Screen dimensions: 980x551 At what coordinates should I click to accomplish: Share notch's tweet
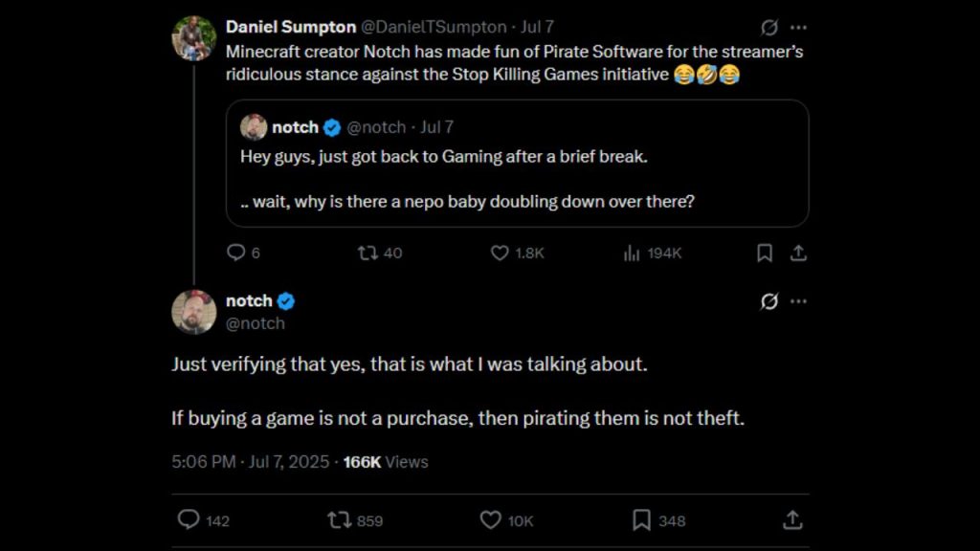click(791, 520)
